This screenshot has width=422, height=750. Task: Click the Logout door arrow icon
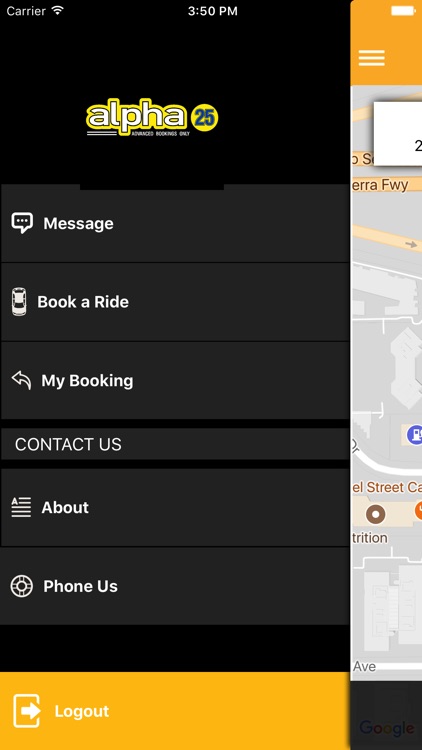[x=27, y=711]
